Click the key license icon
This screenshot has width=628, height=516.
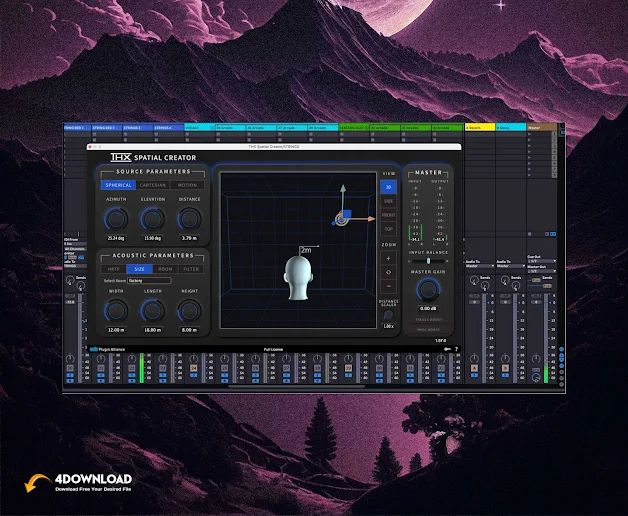click(x=447, y=349)
